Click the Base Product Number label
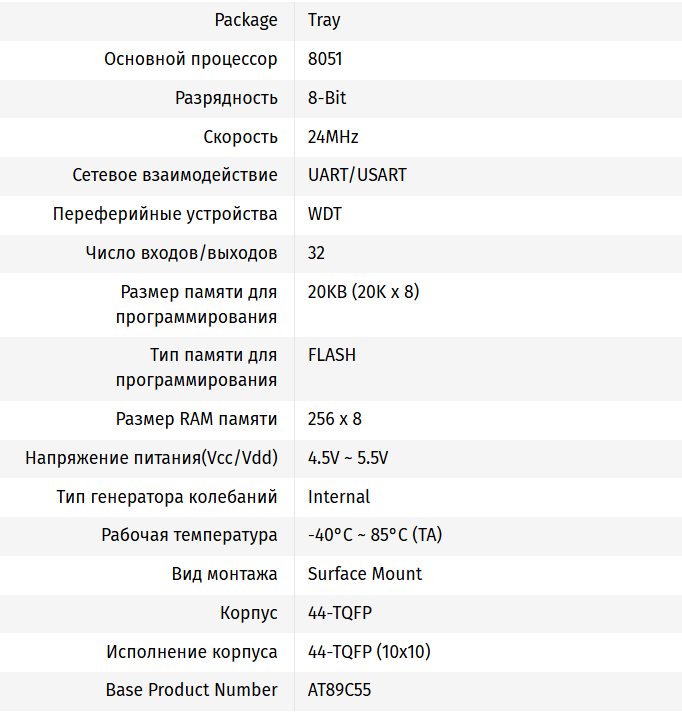 (192, 690)
